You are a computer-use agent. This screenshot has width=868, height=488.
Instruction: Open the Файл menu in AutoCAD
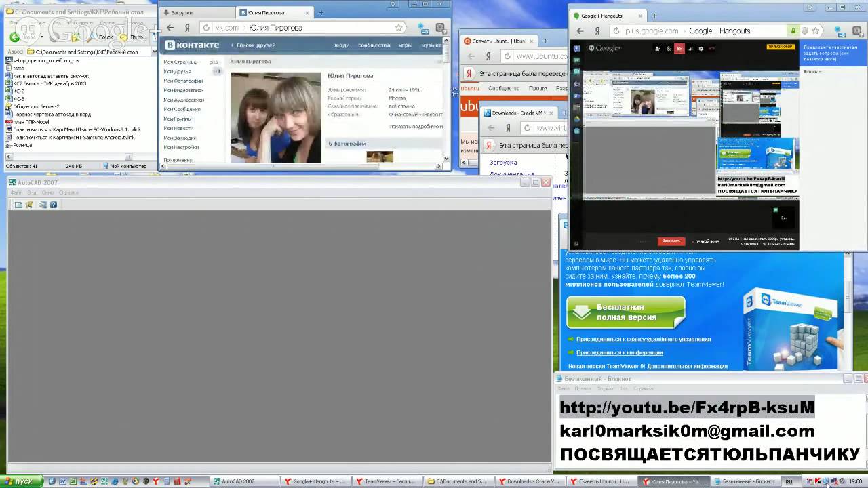(x=16, y=192)
